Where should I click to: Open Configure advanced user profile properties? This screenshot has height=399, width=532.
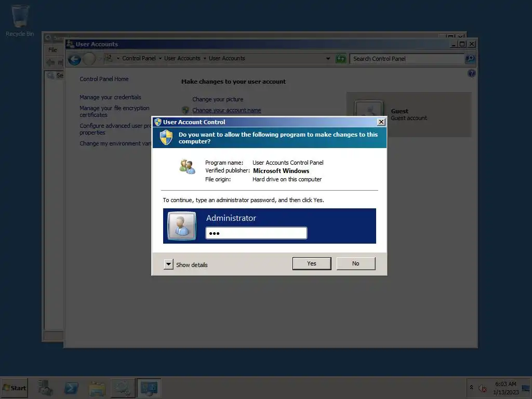[115, 129]
